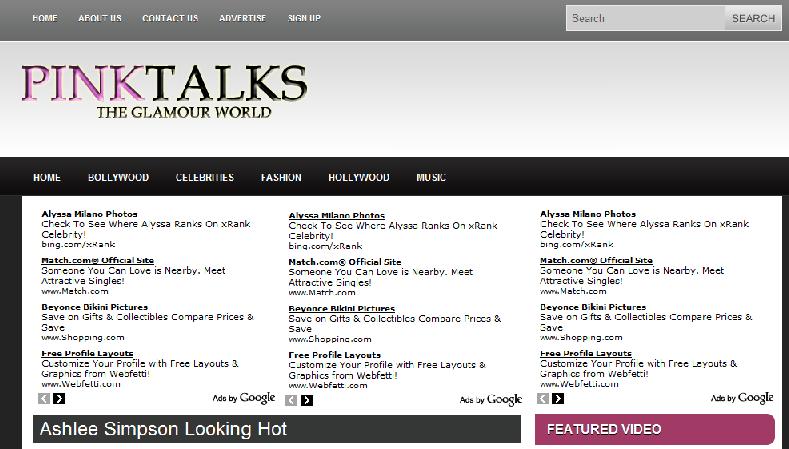Open the Hollywood category
Screen dimensions: 789x449
click(x=359, y=177)
